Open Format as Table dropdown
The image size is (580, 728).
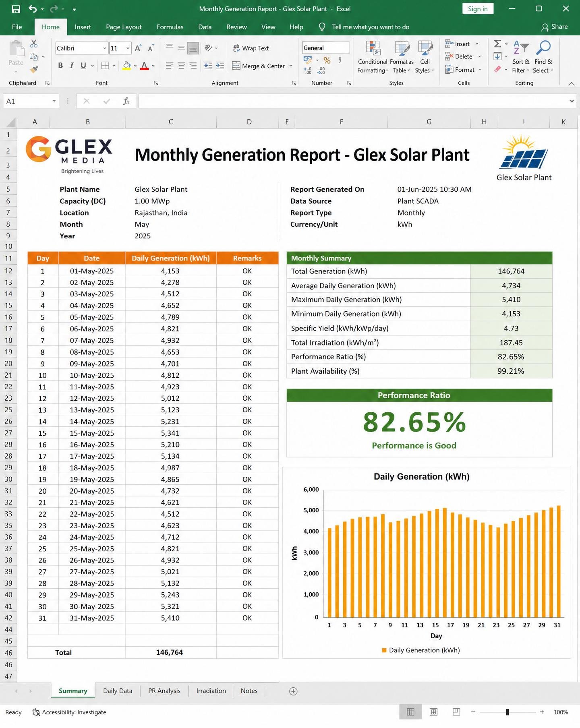(402, 57)
